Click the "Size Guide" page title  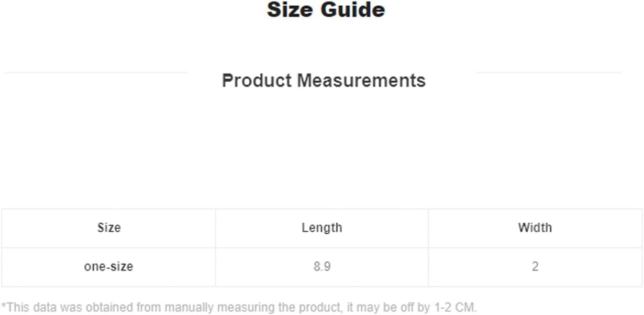[326, 9]
